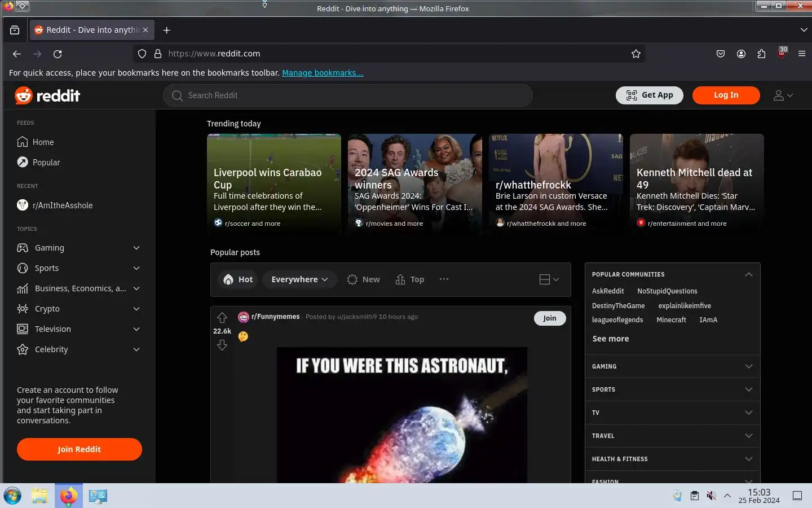This screenshot has width=812, height=508.
Task: Click taskbar volume muted icon
Action: 711,496
